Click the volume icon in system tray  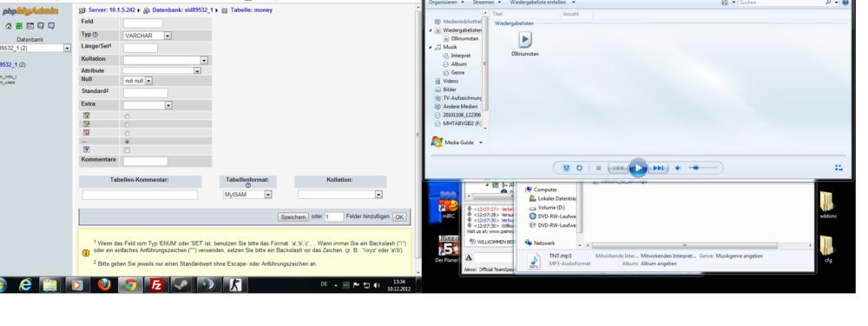pyautogui.click(x=377, y=285)
